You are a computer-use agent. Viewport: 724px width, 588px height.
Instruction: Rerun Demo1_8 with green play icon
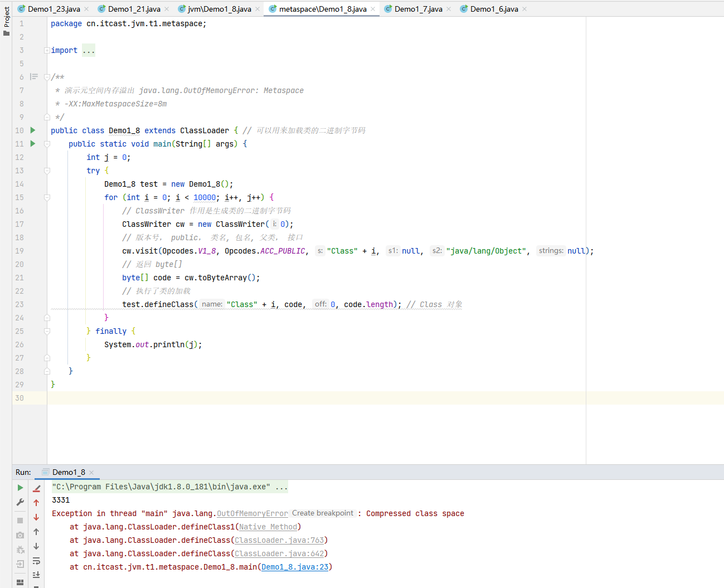click(x=21, y=488)
